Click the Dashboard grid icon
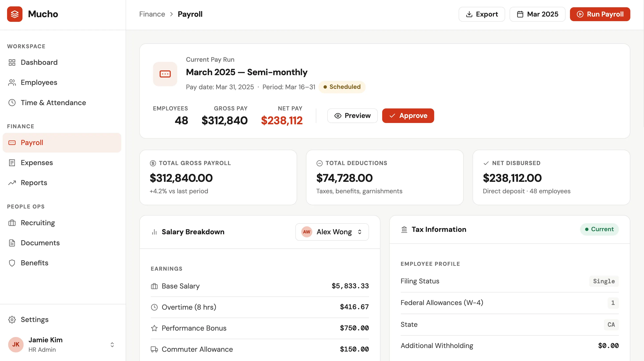This screenshot has height=361, width=644. (x=12, y=62)
